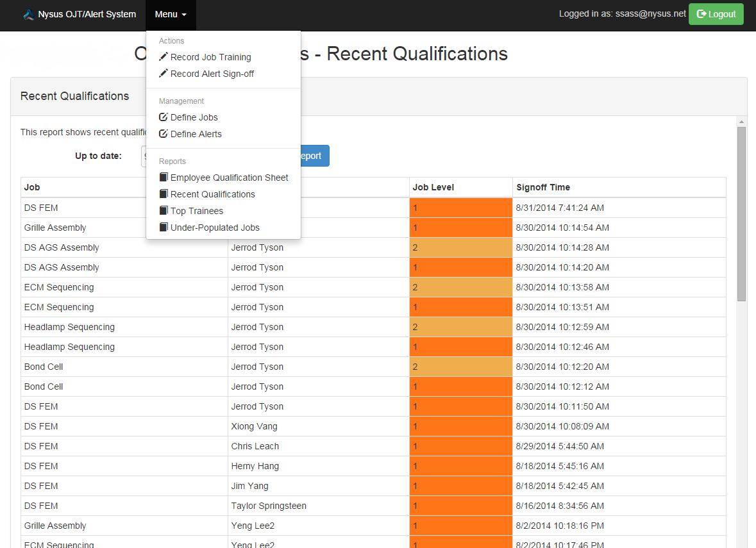Click book icon beside Top Trainees

164,211
